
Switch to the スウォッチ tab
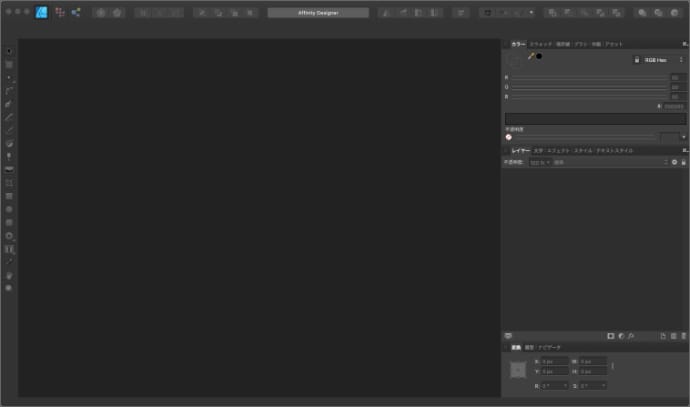coord(540,44)
